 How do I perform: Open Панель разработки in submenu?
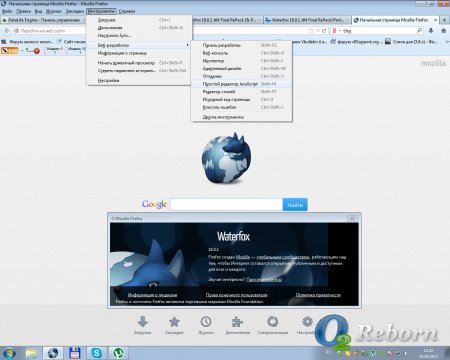242,45
